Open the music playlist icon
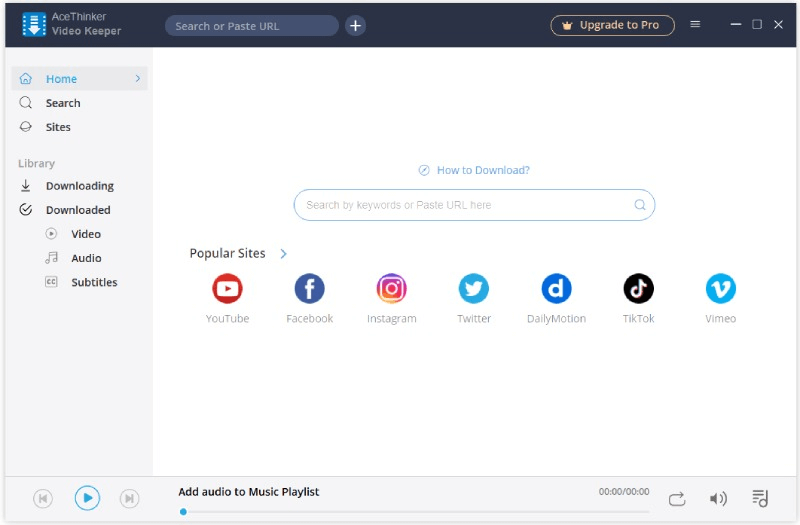800x525 pixels. pyautogui.click(x=760, y=498)
